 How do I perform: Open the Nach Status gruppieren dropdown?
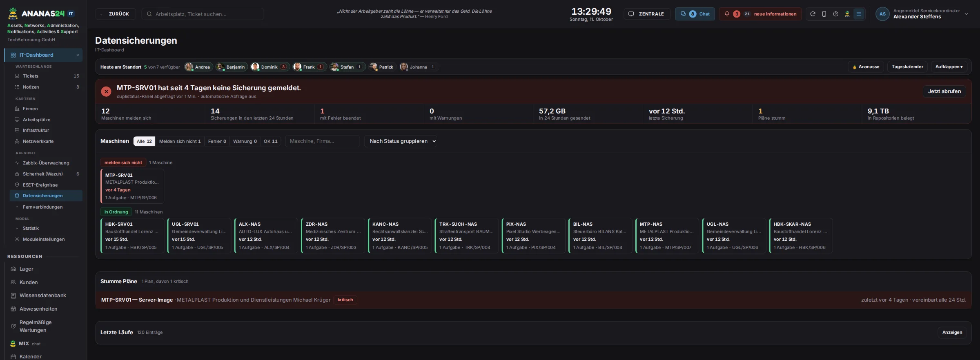point(401,141)
